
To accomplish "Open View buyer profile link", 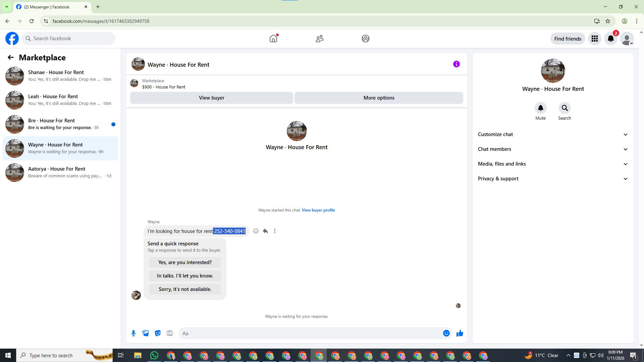I will (318, 210).
